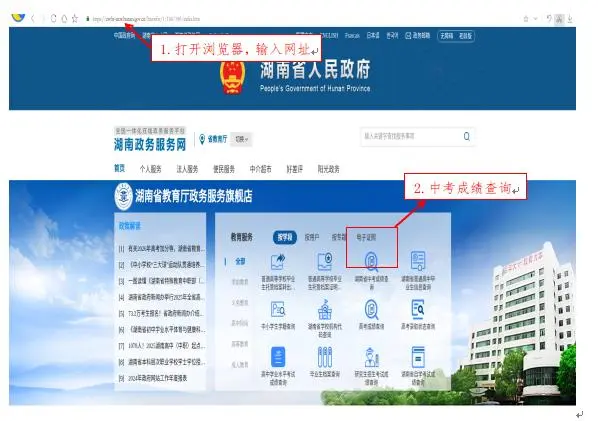Open 研究生招生考试成绩查询 graduate icon
This screenshot has width=598, height=421.
[371, 357]
